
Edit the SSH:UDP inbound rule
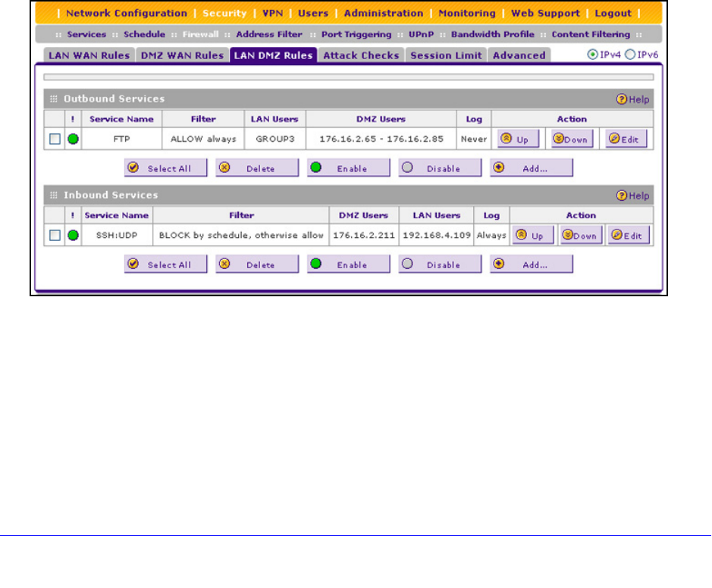click(x=628, y=236)
